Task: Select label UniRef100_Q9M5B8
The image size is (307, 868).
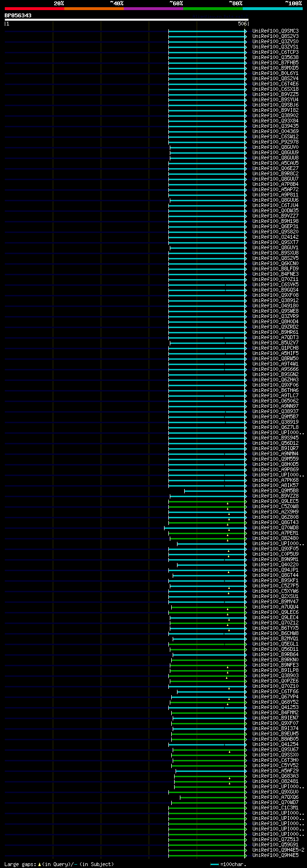Action: (x=275, y=490)
